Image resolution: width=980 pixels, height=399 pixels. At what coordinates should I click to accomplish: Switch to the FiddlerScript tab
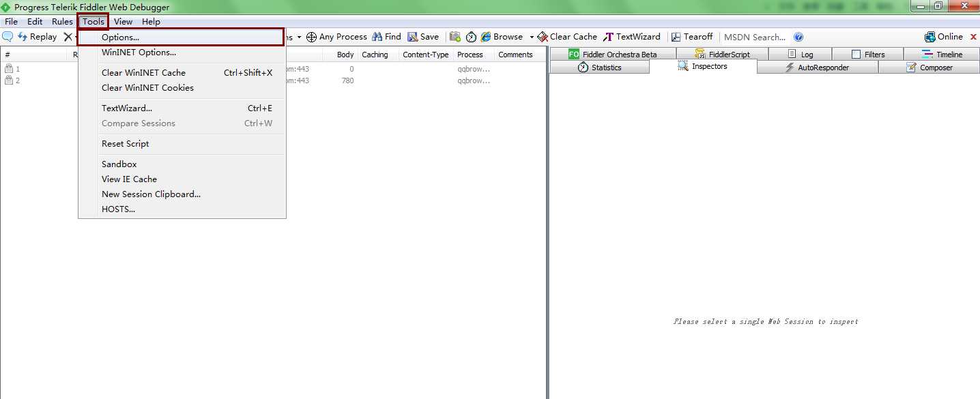tap(722, 55)
